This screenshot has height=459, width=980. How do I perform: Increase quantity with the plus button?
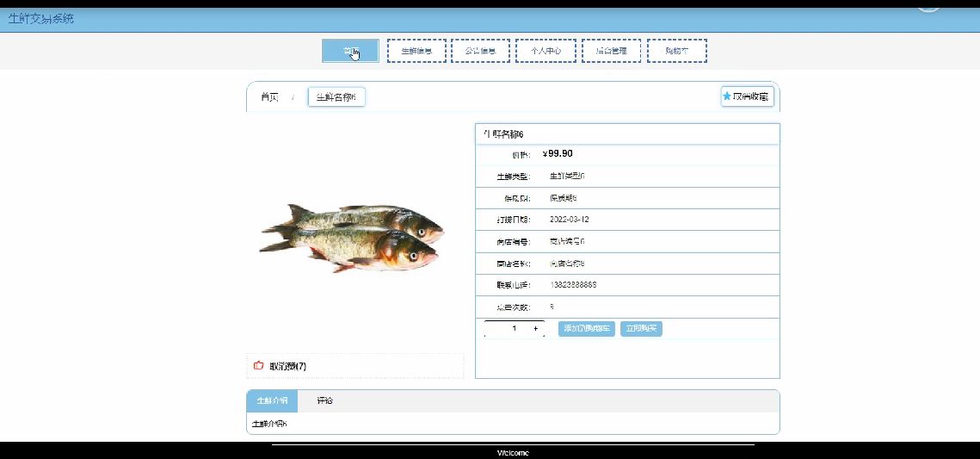pyautogui.click(x=536, y=328)
